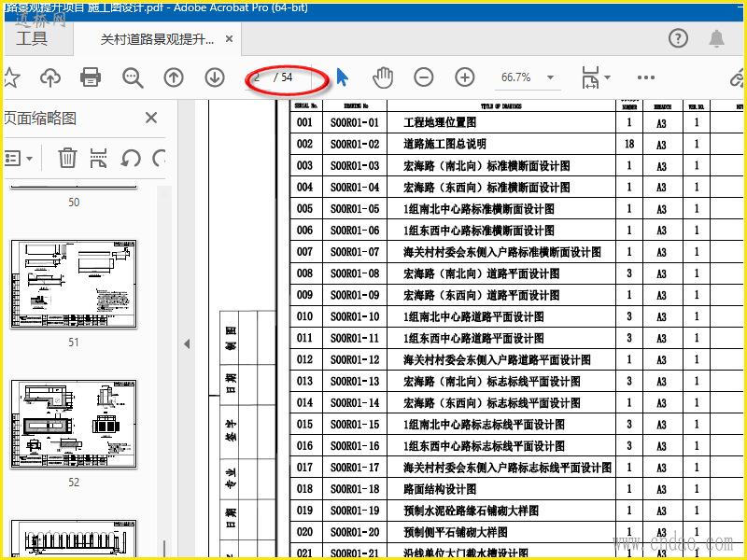Go to previous page with up arrow
Image resolution: width=747 pixels, height=560 pixels.
pyautogui.click(x=174, y=77)
